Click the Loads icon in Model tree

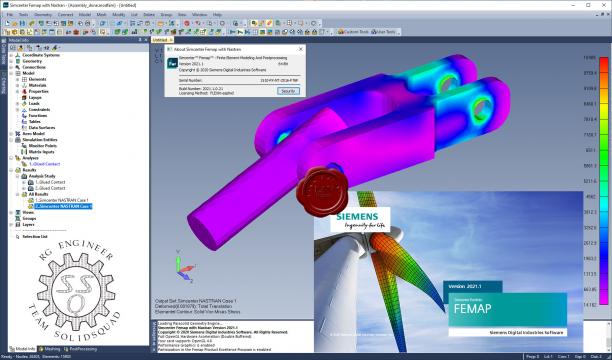pos(24,103)
